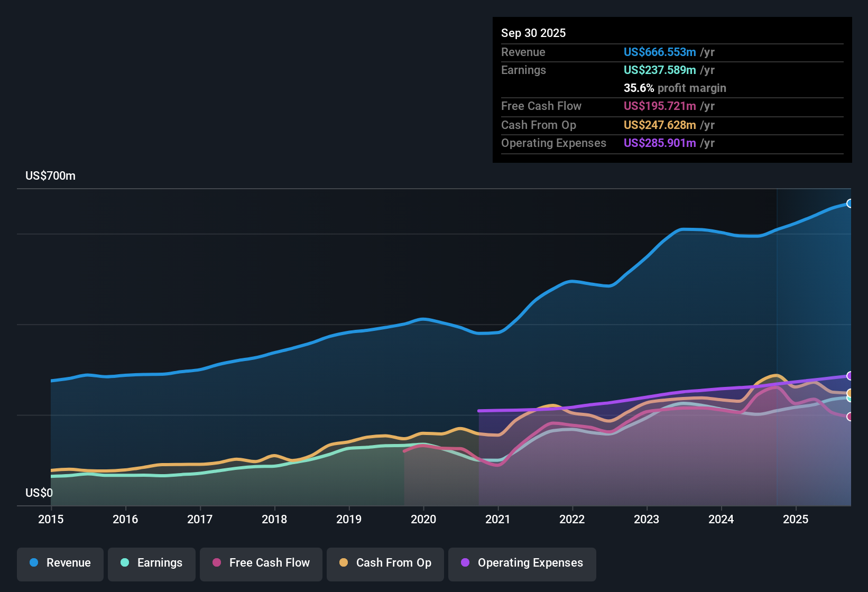The height and width of the screenshot is (592, 868).
Task: Click the orange Cash From Op legend dot
Action: (343, 563)
